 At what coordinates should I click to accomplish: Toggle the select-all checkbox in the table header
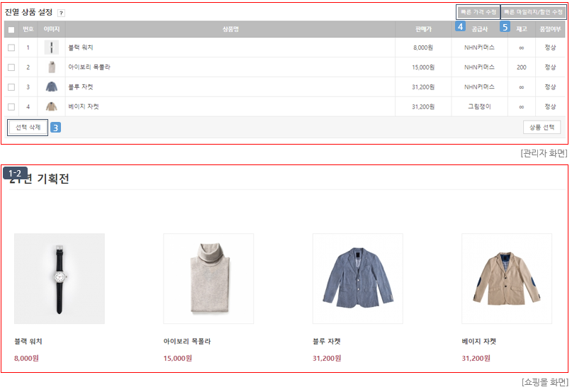click(11, 30)
